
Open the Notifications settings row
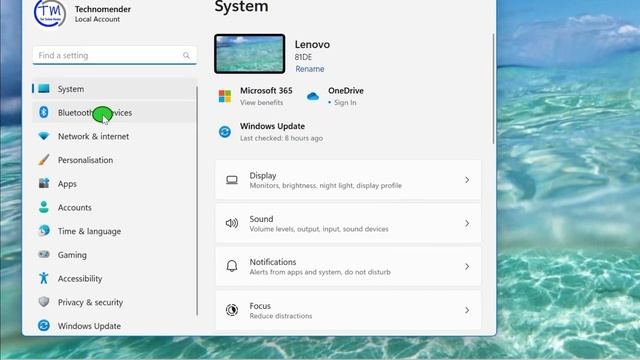click(x=348, y=267)
